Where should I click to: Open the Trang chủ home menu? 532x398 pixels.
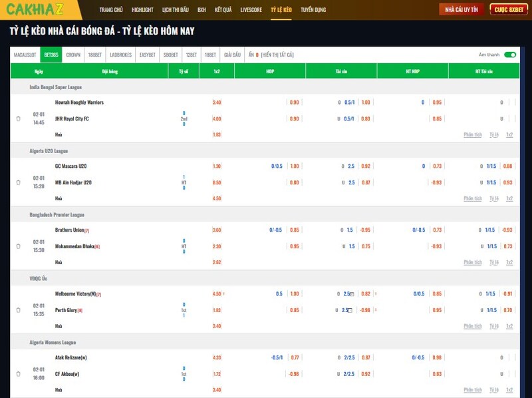point(110,10)
